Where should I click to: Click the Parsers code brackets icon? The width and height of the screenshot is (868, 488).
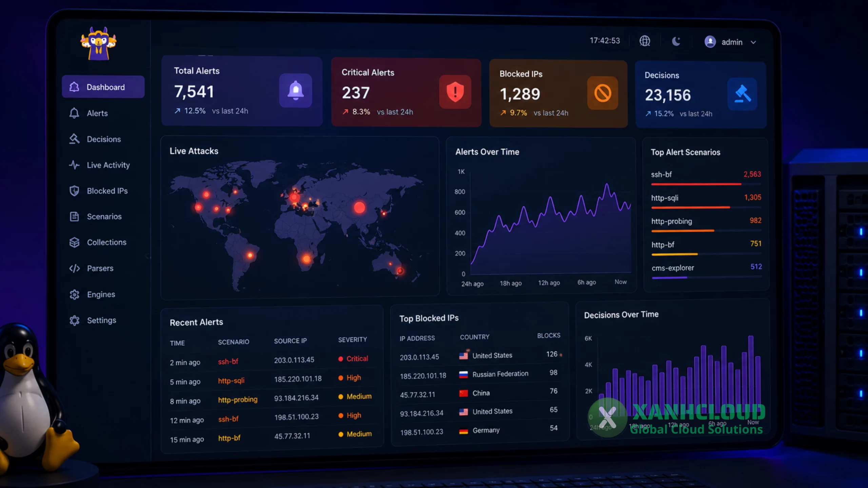click(x=74, y=268)
